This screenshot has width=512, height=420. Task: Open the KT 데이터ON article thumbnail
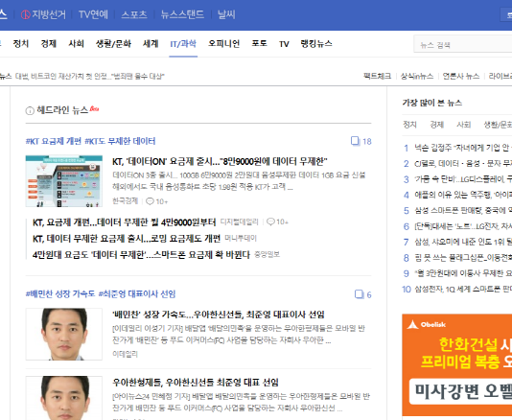(64, 181)
